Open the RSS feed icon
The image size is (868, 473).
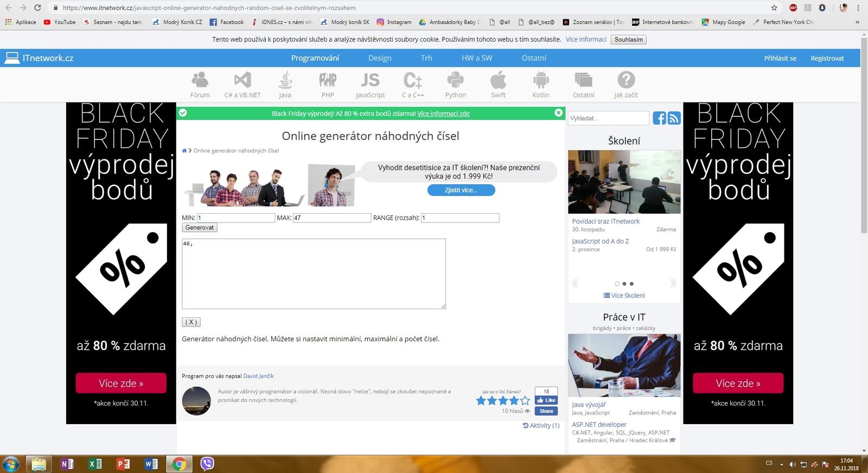pos(674,118)
